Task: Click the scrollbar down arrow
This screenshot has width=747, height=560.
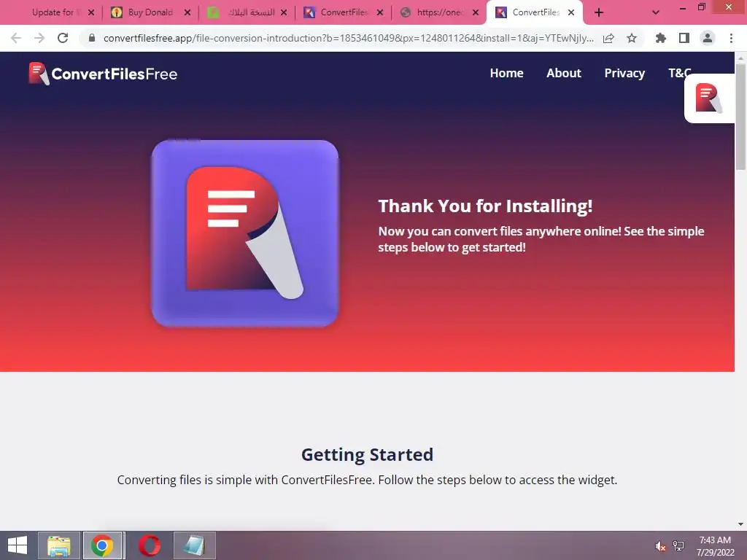Action: (x=740, y=524)
